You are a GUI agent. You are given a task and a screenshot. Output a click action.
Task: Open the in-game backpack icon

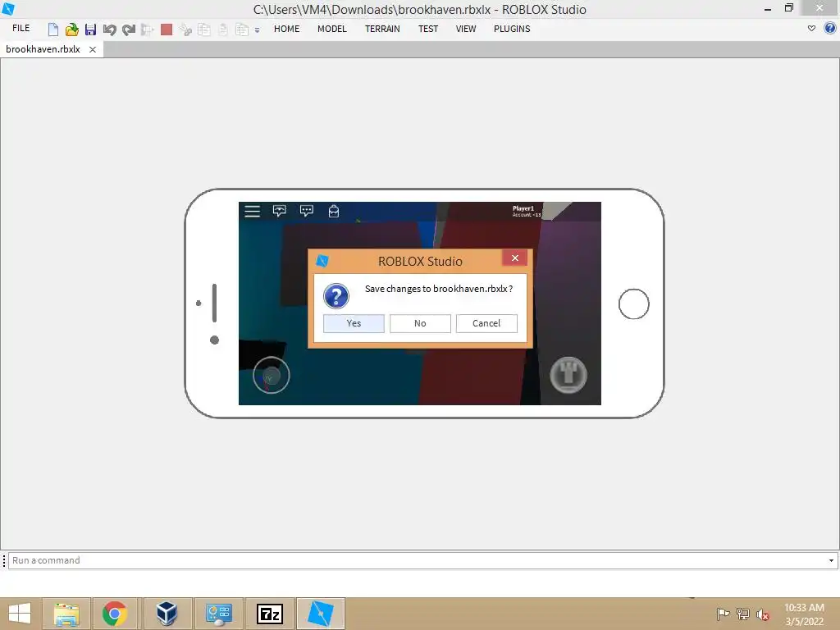(x=334, y=211)
